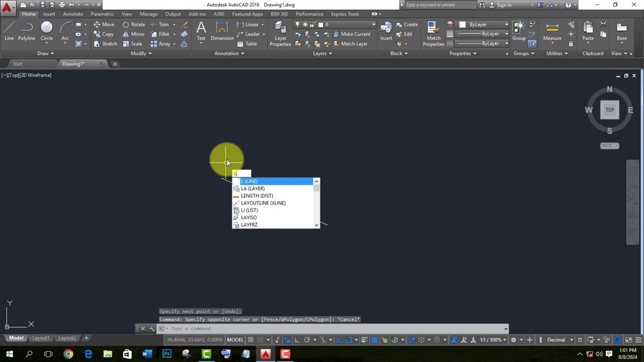Open Layer Properties manager
This screenshot has height=362, width=644.
[x=280, y=34]
